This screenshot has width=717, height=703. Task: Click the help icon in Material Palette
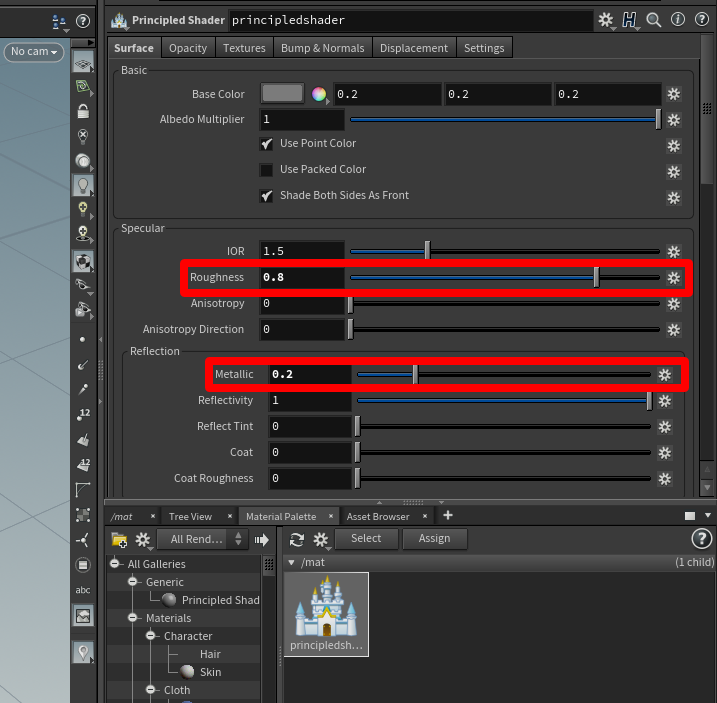pyautogui.click(x=701, y=539)
